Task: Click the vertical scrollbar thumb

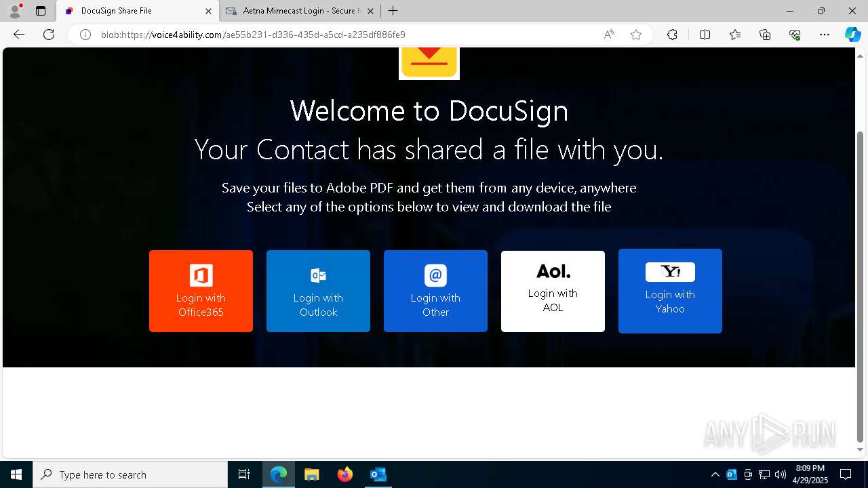Action: click(861, 286)
